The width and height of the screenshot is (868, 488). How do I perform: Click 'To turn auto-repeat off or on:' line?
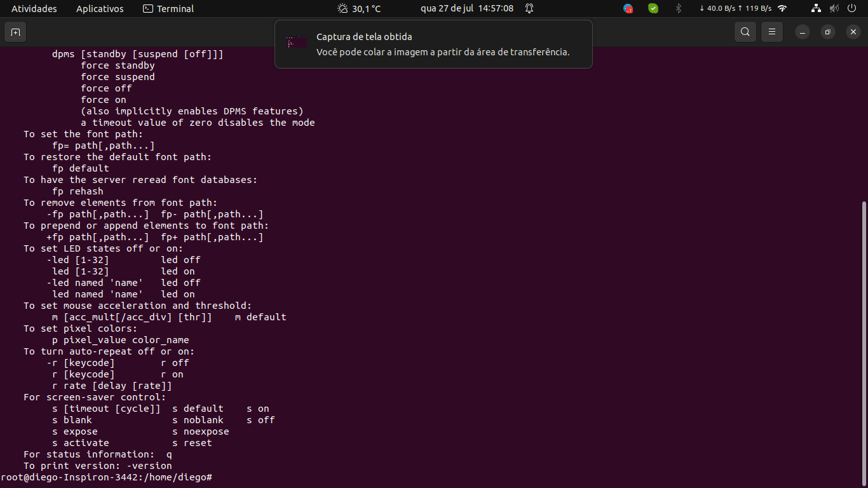tap(109, 351)
